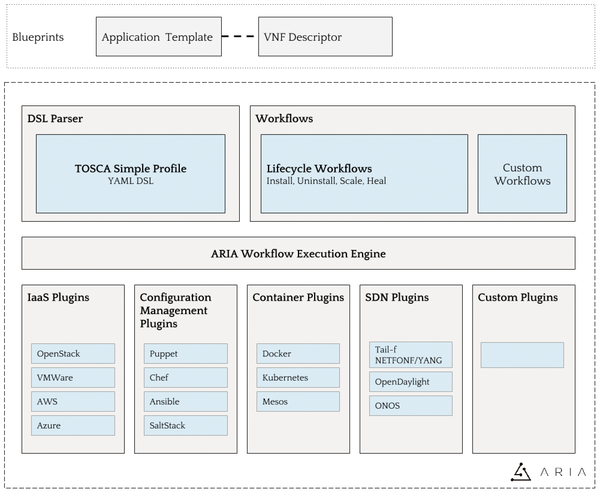This screenshot has height=495, width=600.
Task: Click the OpenStack plugin box
Action: tap(73, 353)
